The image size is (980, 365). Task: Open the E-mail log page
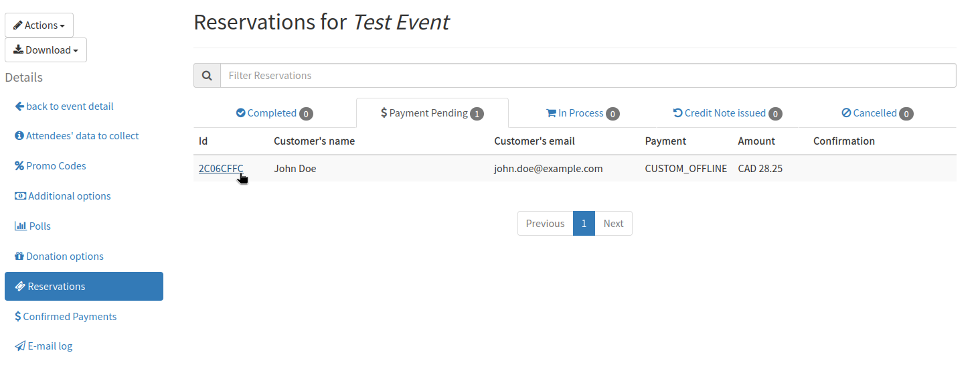(x=44, y=346)
